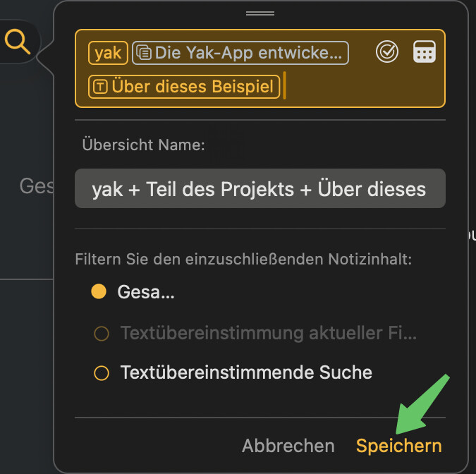
Task: Click the drag handle atop the popover
Action: (260, 13)
